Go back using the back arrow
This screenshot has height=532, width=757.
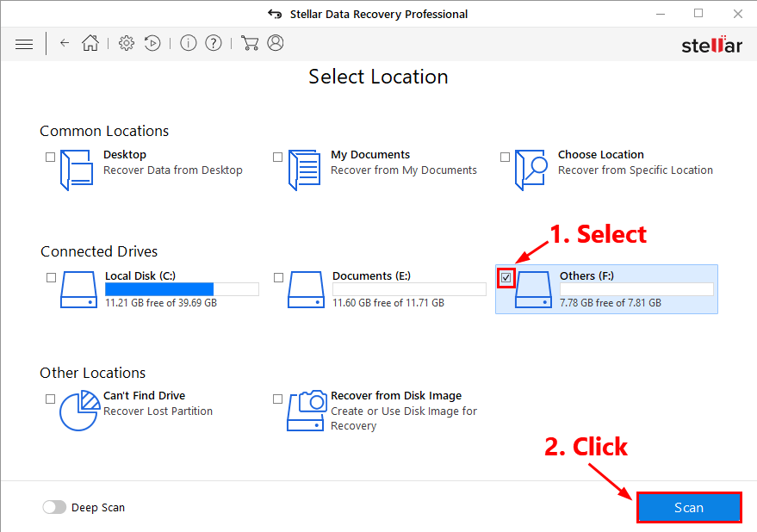tap(65, 43)
